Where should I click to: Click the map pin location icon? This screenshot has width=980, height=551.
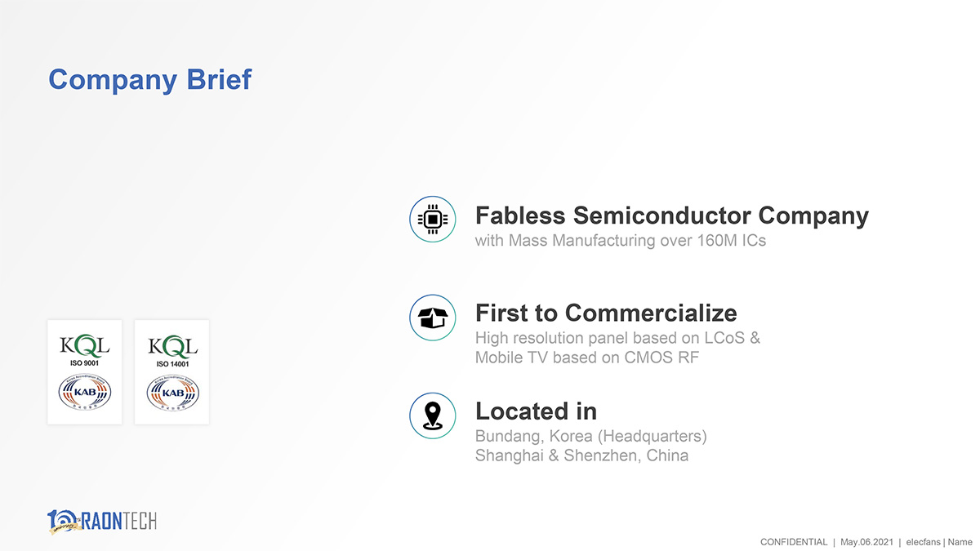(x=432, y=415)
